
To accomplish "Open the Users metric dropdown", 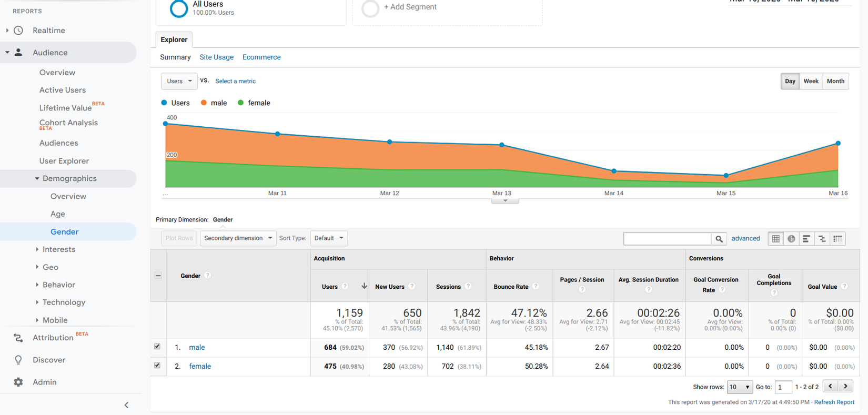I will [179, 81].
